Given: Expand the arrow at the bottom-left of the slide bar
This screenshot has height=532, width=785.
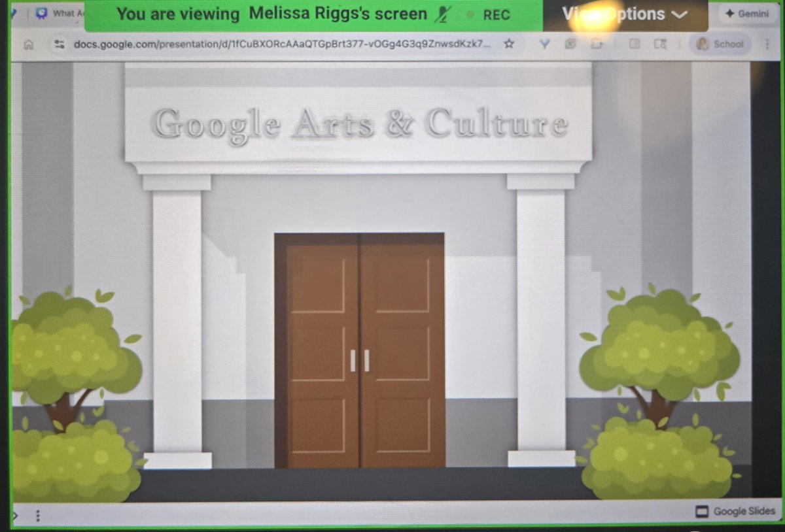Looking at the screenshot, I should pyautogui.click(x=14, y=516).
